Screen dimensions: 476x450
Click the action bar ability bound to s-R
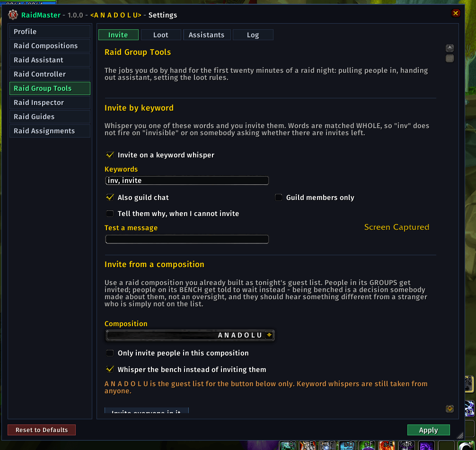pyautogui.click(x=406, y=445)
